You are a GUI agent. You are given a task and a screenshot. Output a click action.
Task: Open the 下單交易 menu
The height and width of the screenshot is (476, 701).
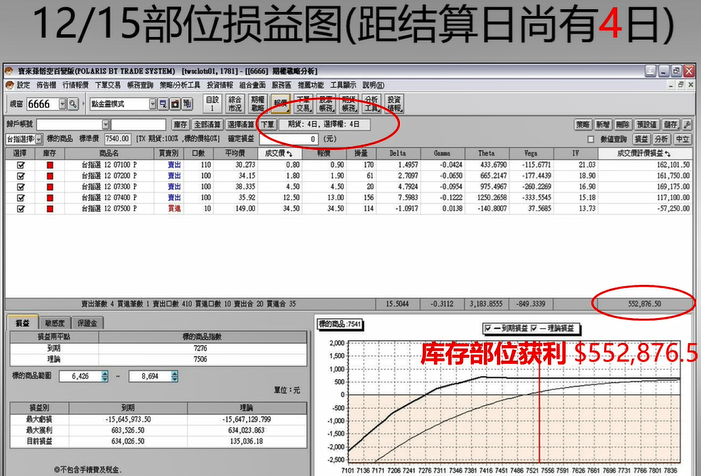108,85
